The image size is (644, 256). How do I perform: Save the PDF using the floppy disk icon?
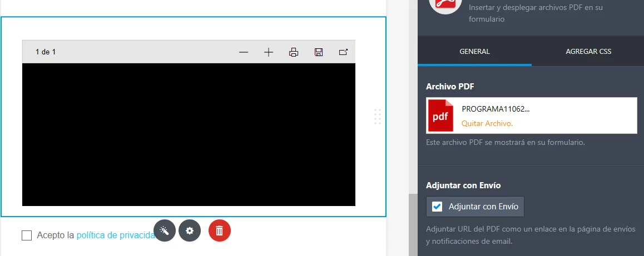tap(318, 52)
